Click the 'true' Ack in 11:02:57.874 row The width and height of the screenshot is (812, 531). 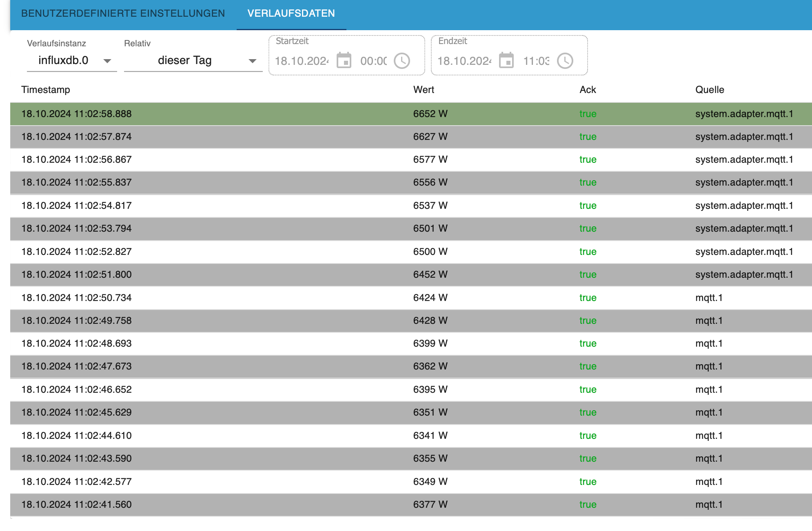[x=588, y=137]
